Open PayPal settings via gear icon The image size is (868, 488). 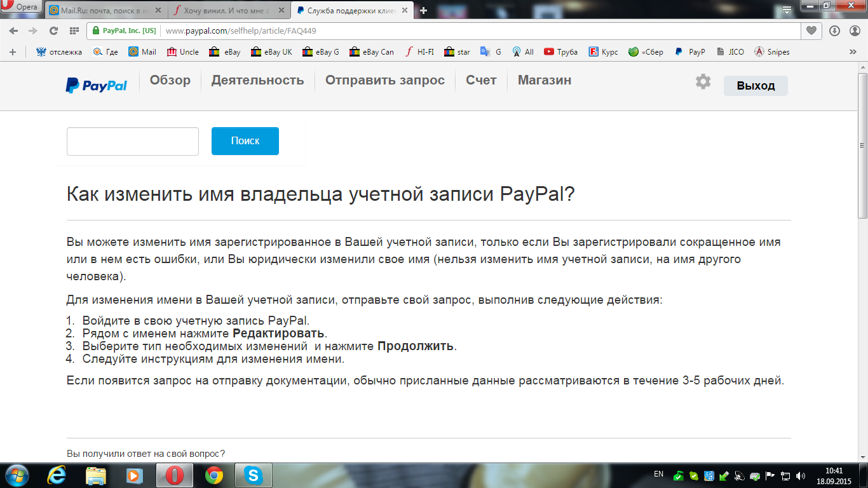click(x=703, y=82)
